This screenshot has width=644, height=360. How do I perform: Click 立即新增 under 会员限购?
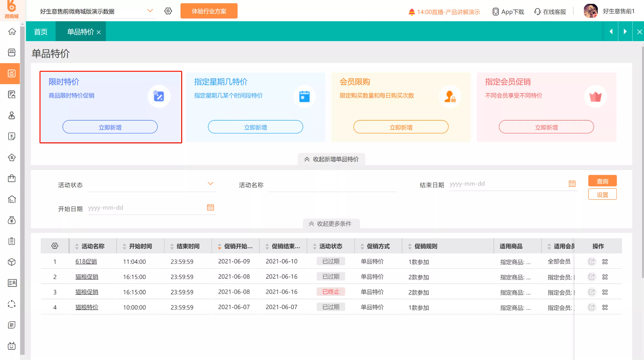(x=401, y=127)
